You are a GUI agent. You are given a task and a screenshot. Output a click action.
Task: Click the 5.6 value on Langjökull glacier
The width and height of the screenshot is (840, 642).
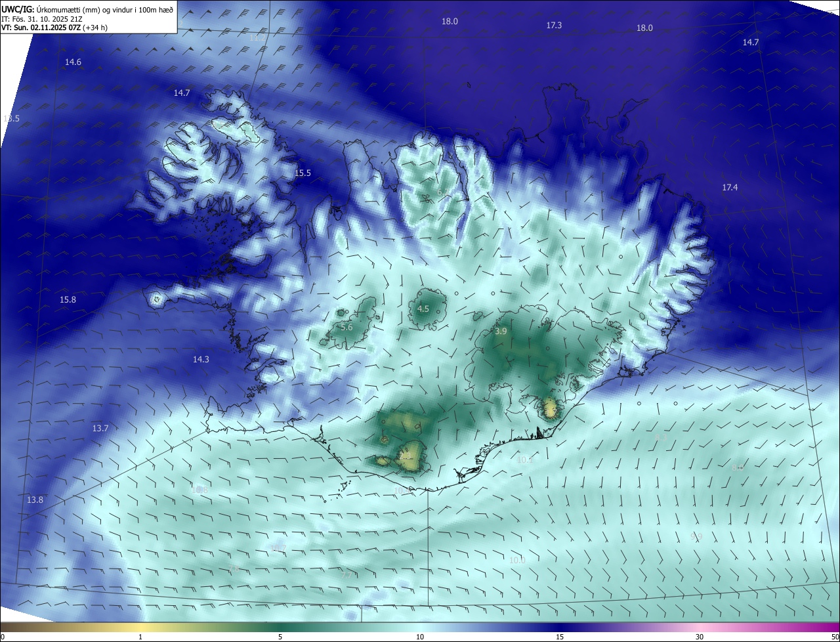tap(346, 328)
